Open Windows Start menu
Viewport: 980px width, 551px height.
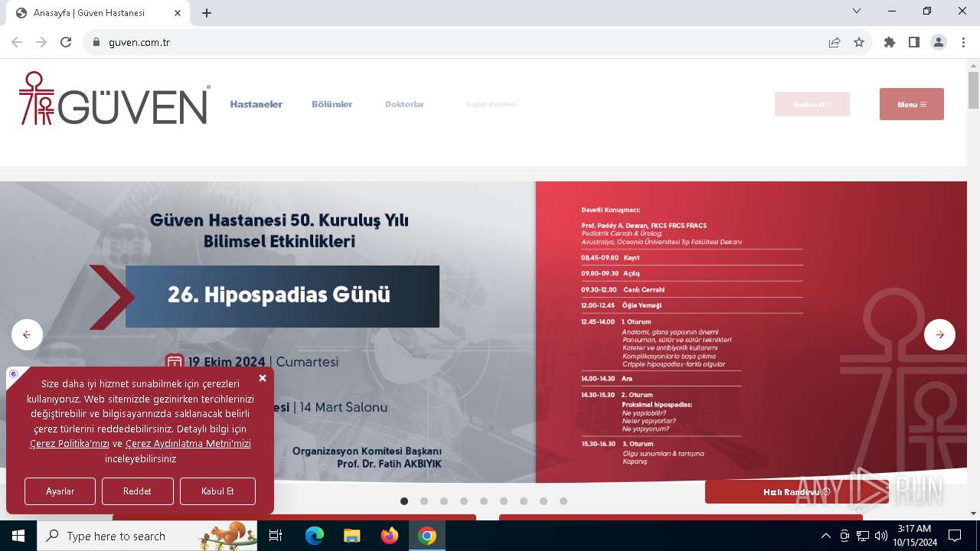(18, 536)
